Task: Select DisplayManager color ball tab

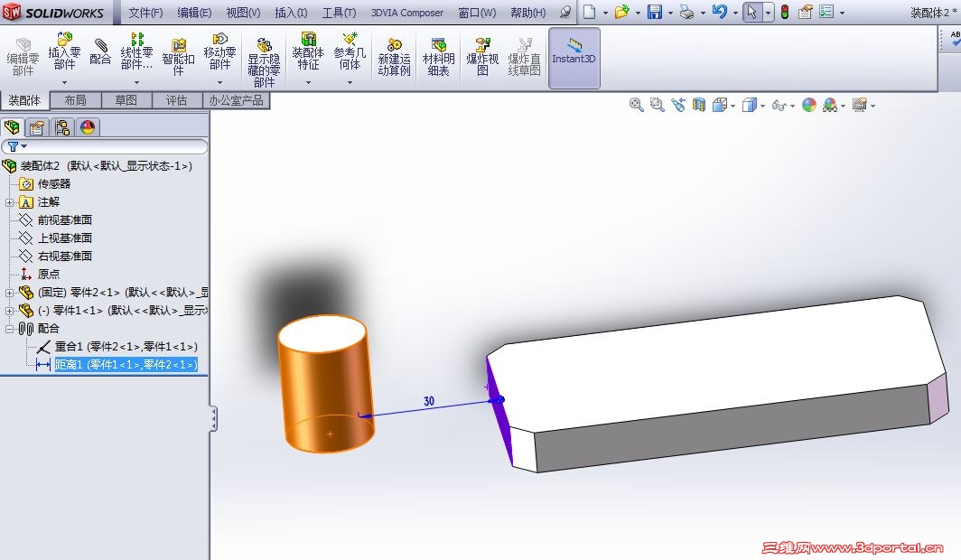Action: (x=88, y=126)
